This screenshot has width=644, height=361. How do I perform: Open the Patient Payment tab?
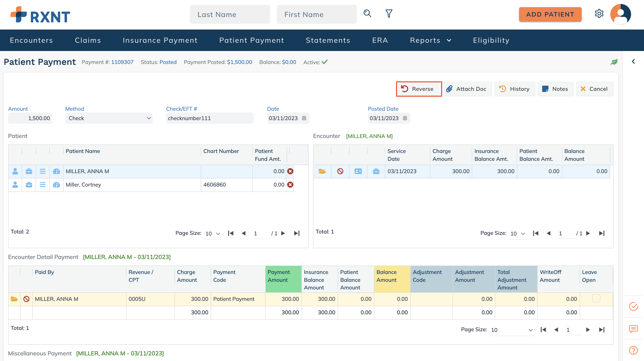(x=251, y=40)
